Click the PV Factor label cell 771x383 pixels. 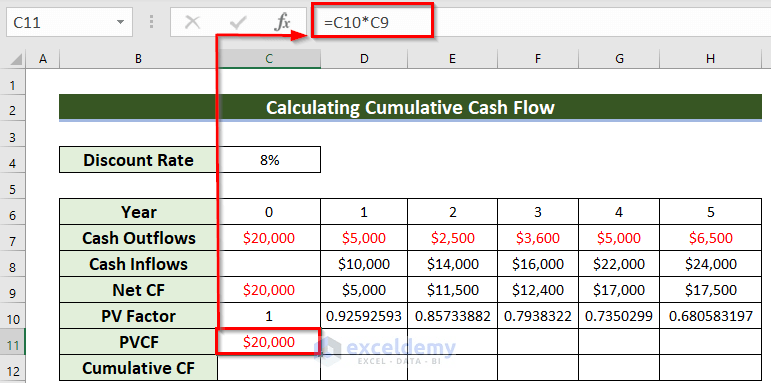click(x=138, y=316)
